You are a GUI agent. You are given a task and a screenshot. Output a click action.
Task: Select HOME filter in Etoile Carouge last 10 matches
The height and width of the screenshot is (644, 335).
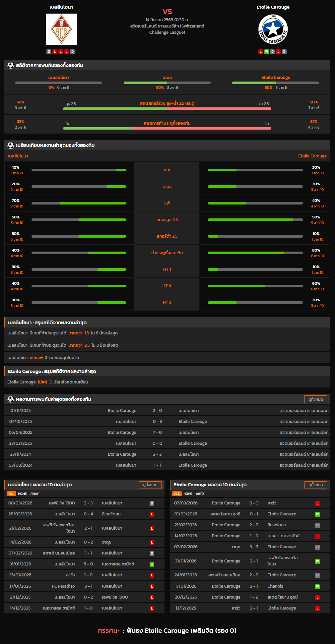(188, 494)
